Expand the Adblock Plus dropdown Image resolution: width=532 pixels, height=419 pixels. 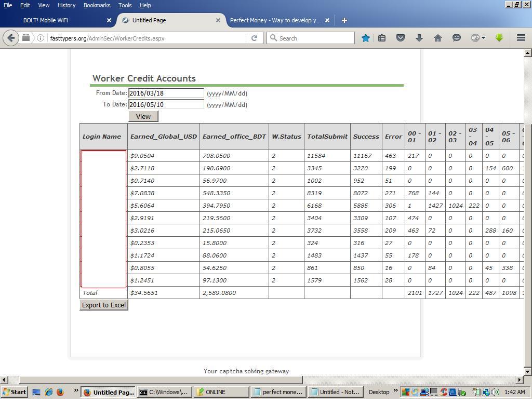483,38
